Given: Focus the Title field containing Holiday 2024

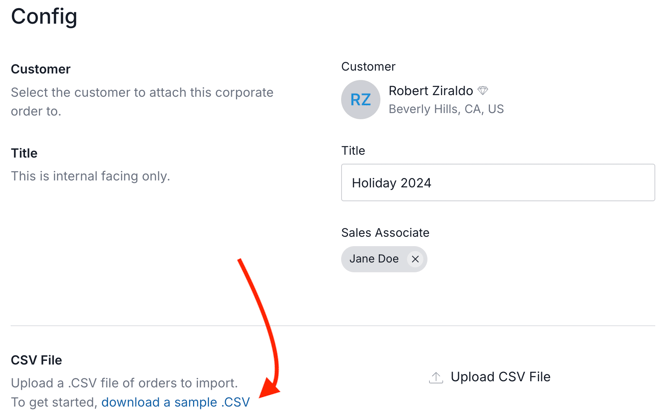Looking at the screenshot, I should point(497,183).
